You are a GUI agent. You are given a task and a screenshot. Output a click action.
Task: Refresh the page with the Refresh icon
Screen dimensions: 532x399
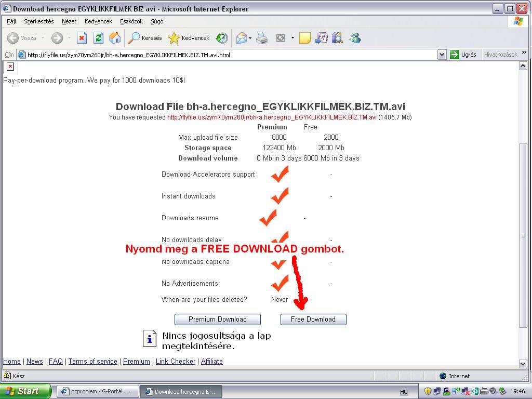pos(98,38)
